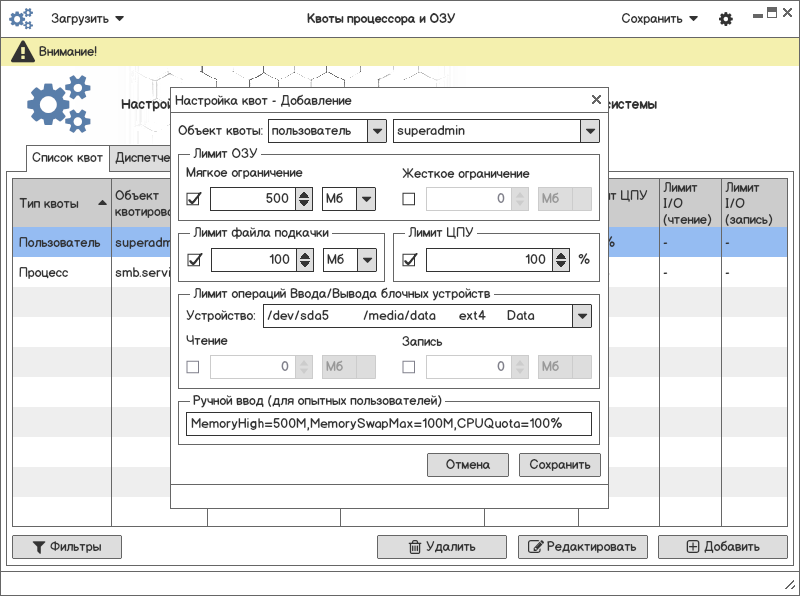Screen dimensions: 800x596
Task: Enable the I/O read limit checkbox
Action: (x=194, y=367)
